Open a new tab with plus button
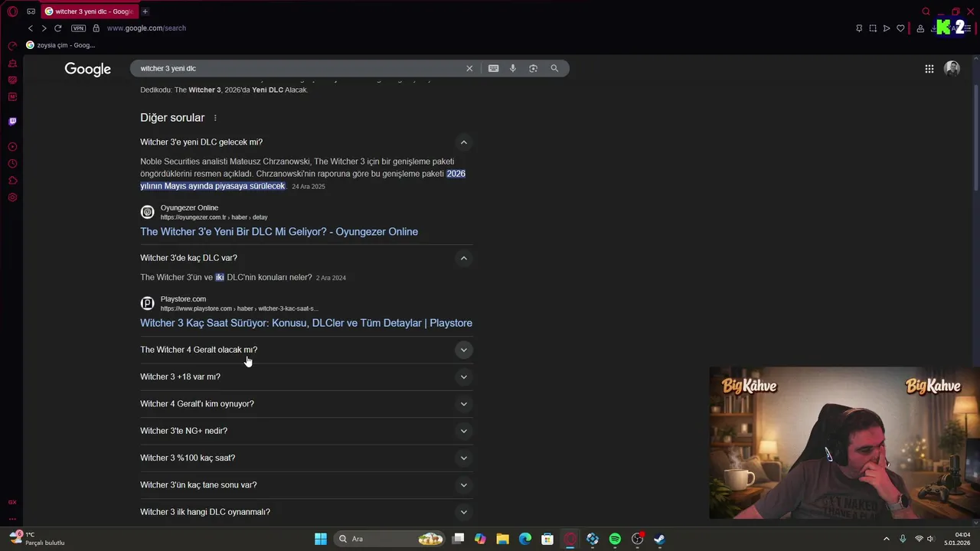Viewport: 980px width, 551px height. tap(145, 11)
